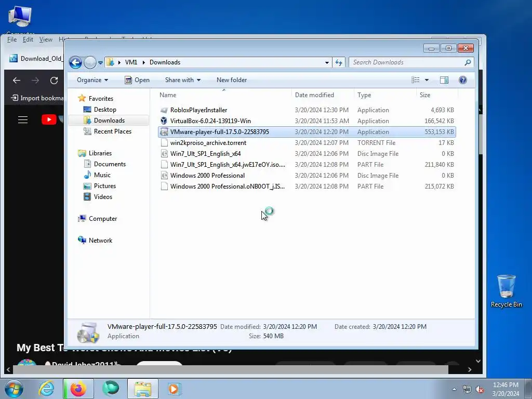This screenshot has width=532, height=399.
Task: Click Import bookmarks in Firefox
Action: [37, 98]
